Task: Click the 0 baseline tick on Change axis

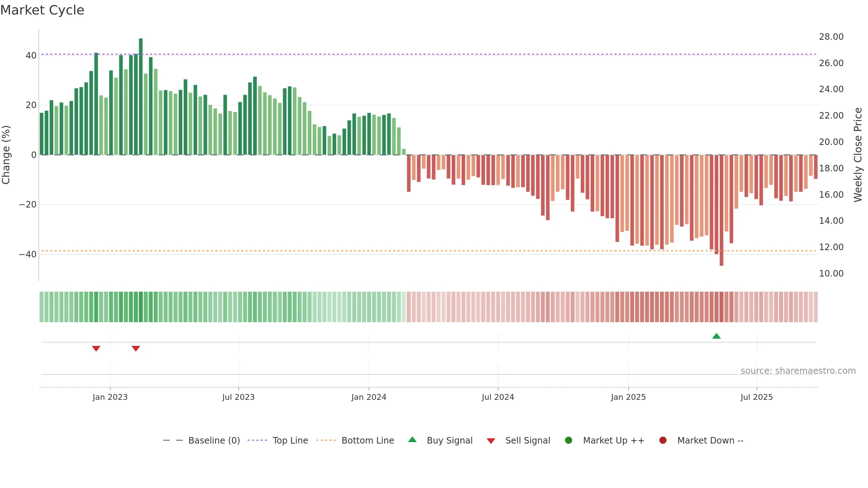Action: point(34,155)
